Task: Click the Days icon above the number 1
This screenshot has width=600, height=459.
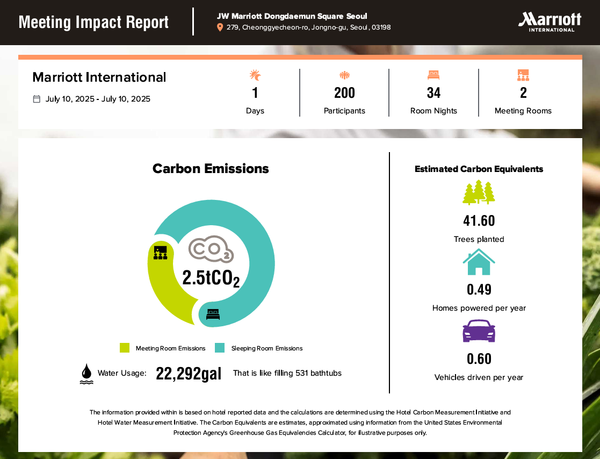Action: [255, 75]
